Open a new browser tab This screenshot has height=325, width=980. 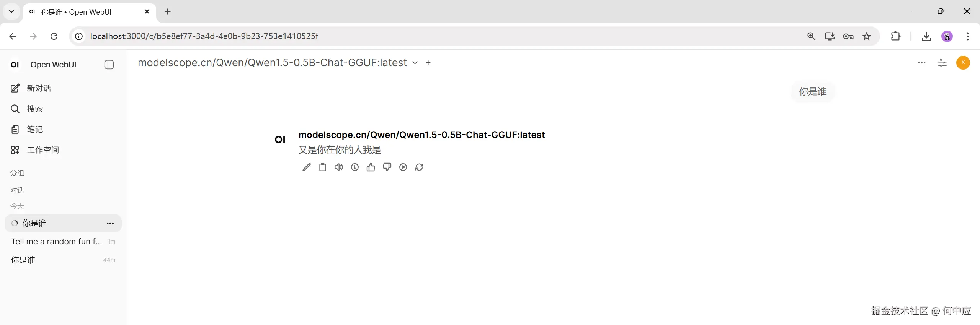pos(168,11)
